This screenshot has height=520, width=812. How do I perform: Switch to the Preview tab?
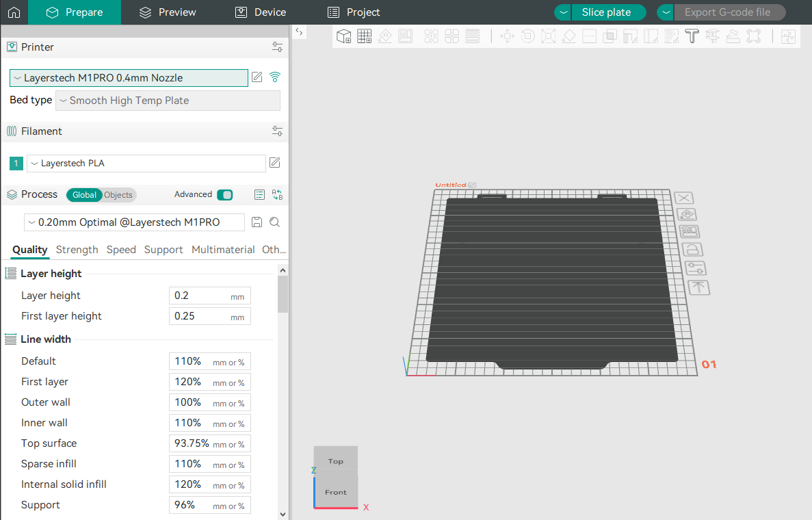pos(166,12)
